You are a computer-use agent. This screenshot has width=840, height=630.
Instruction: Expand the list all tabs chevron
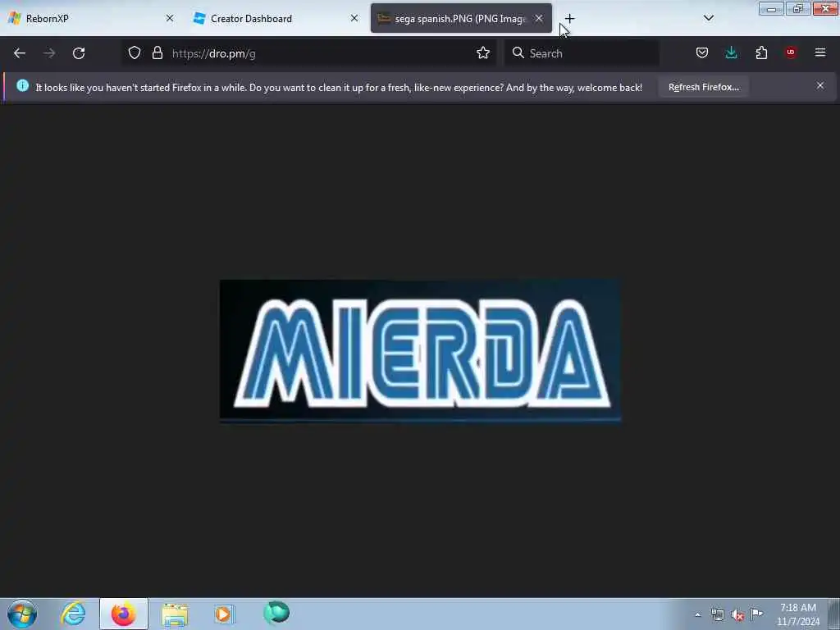pyautogui.click(x=709, y=18)
